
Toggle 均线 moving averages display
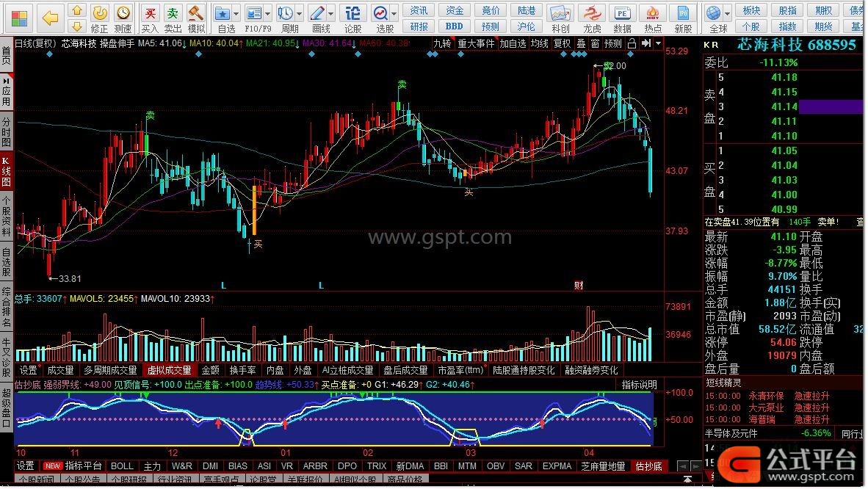point(539,43)
